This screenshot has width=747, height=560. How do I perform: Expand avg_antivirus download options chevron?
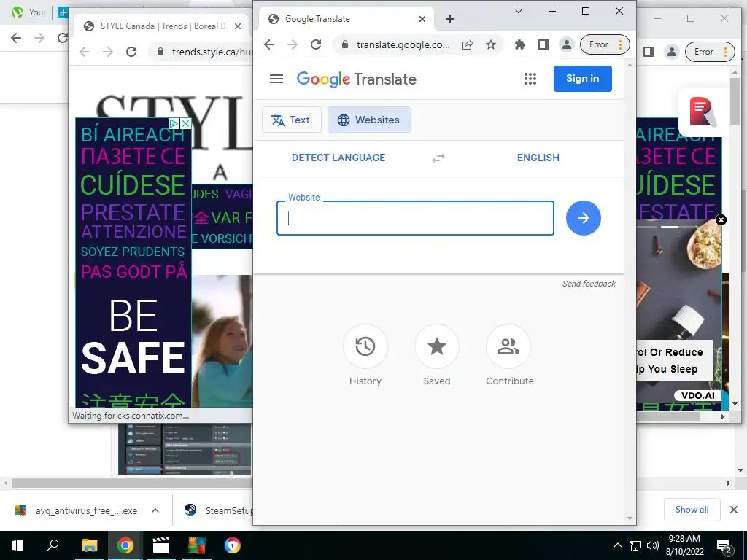tap(155, 510)
